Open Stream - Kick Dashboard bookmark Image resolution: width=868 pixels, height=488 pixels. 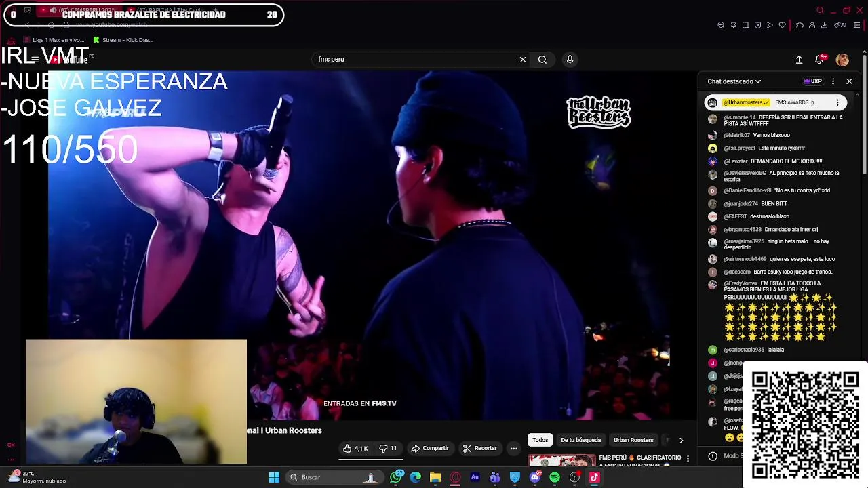point(123,40)
